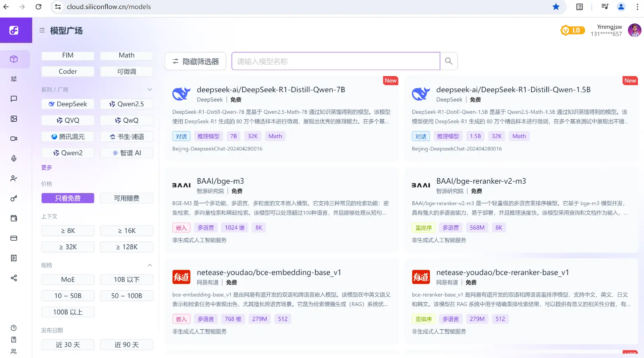Open the document bill icon in sidebar
This screenshot has width=644, height=358.
coord(14,258)
